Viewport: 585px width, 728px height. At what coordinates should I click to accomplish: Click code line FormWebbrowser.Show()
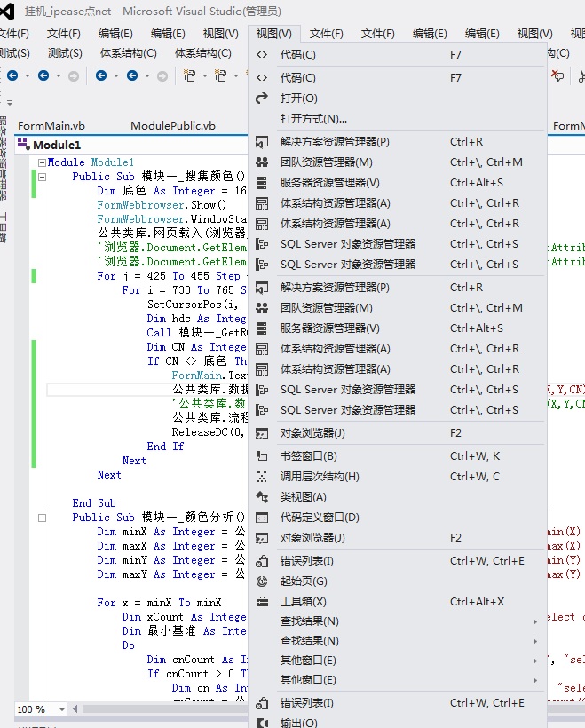coord(162,205)
